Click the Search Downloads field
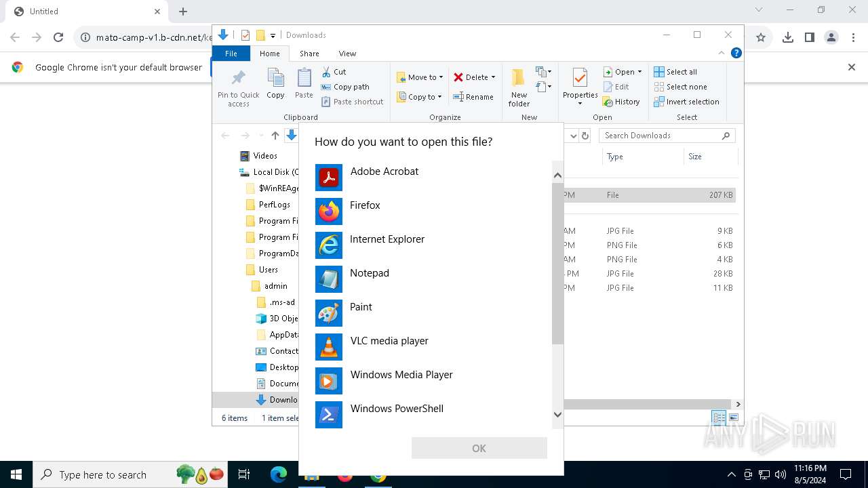Viewport: 868px width, 488px height. tap(667, 136)
